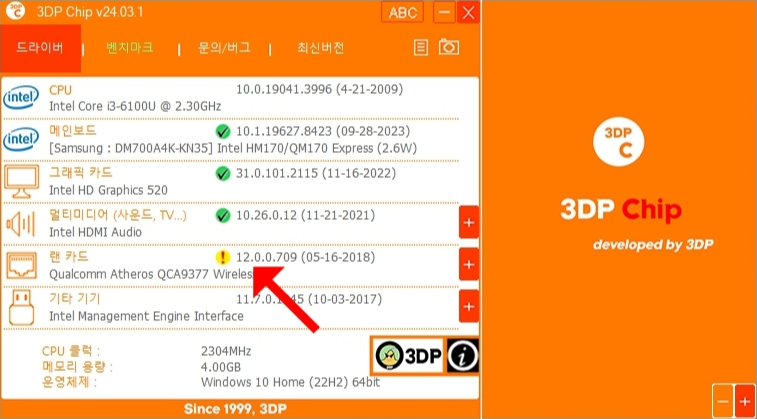Click the ABC language button

(x=403, y=12)
